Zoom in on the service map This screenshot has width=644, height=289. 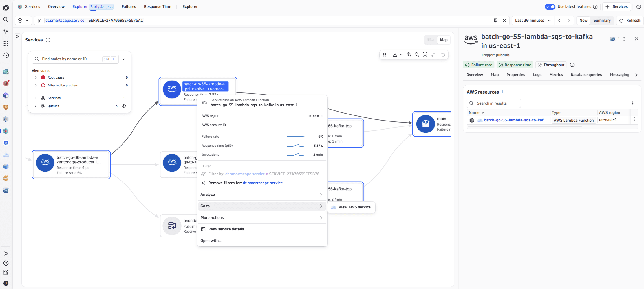pos(409,55)
